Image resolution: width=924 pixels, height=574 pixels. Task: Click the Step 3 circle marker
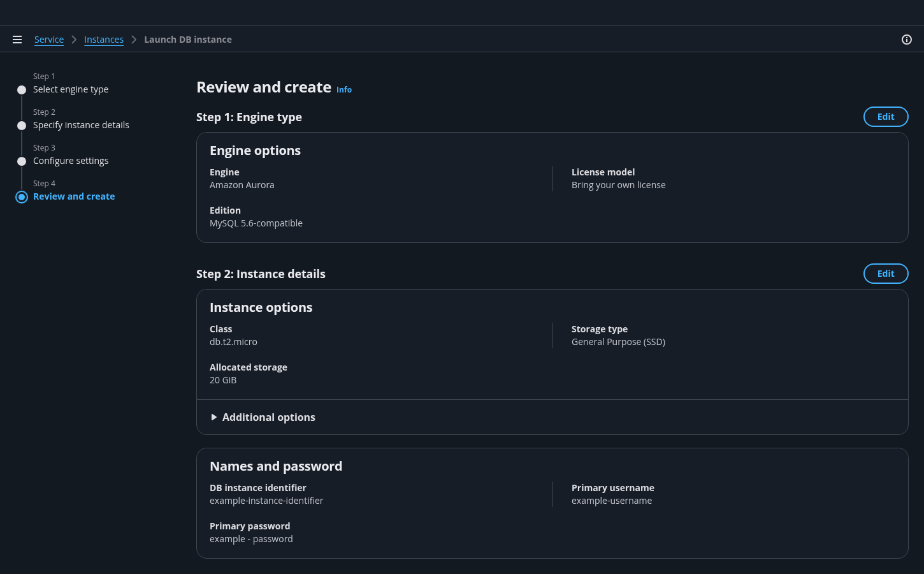pyautogui.click(x=22, y=161)
